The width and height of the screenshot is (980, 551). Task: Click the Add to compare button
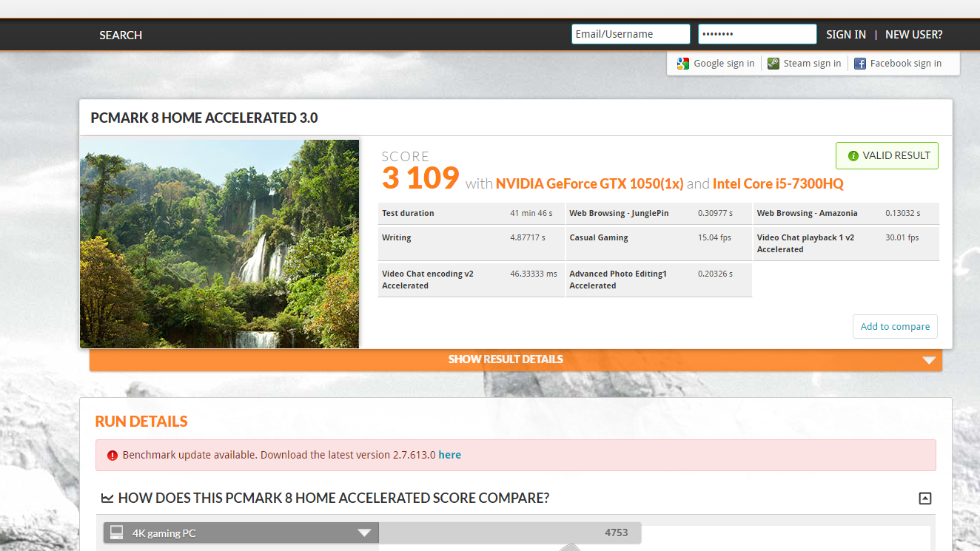pos(895,327)
